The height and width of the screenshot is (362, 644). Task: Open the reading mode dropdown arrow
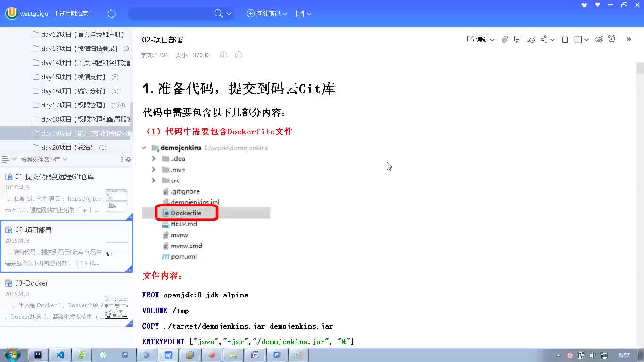coord(586,40)
